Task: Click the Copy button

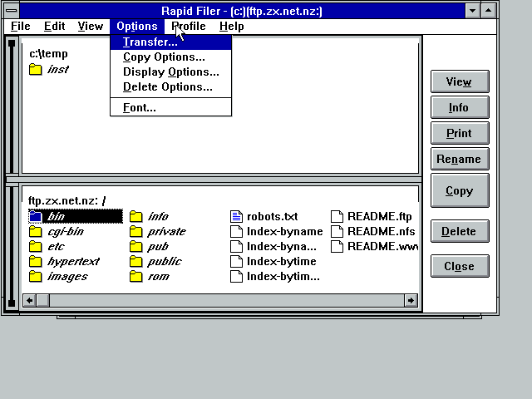Action: click(460, 190)
